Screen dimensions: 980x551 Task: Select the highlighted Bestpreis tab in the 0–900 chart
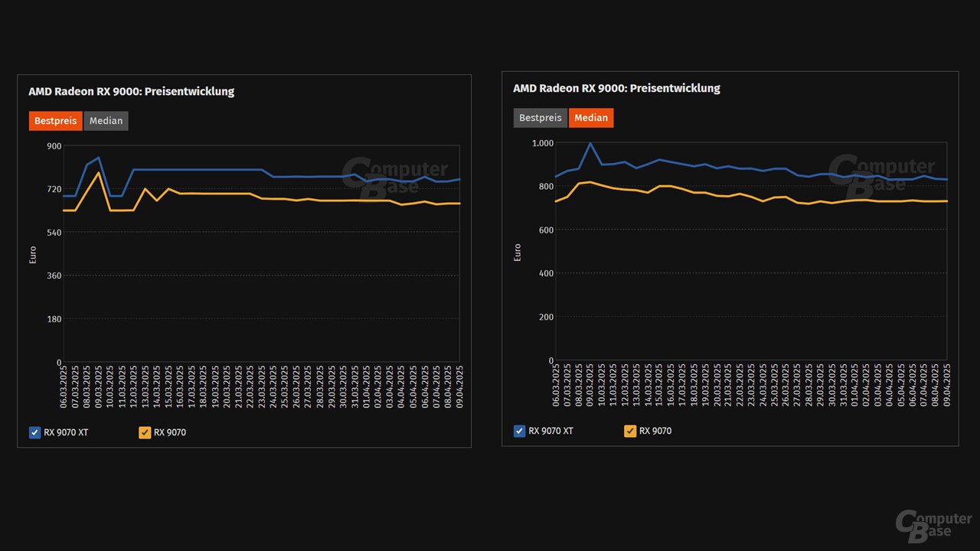[x=55, y=121]
